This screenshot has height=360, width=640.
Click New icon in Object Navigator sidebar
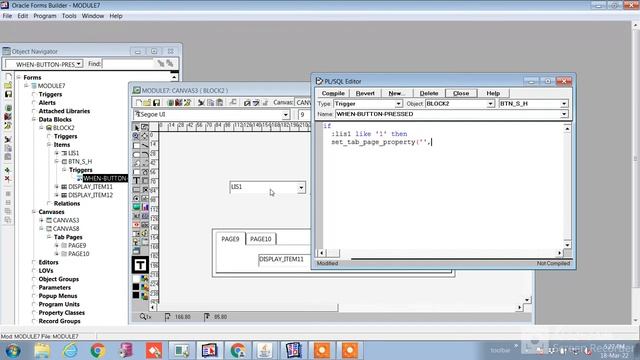point(8,77)
